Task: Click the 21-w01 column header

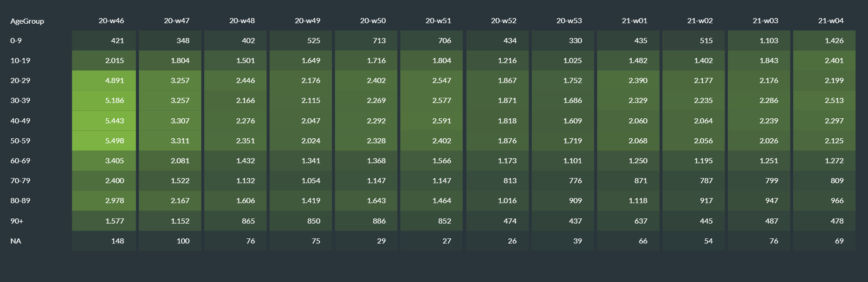Action: 635,21
